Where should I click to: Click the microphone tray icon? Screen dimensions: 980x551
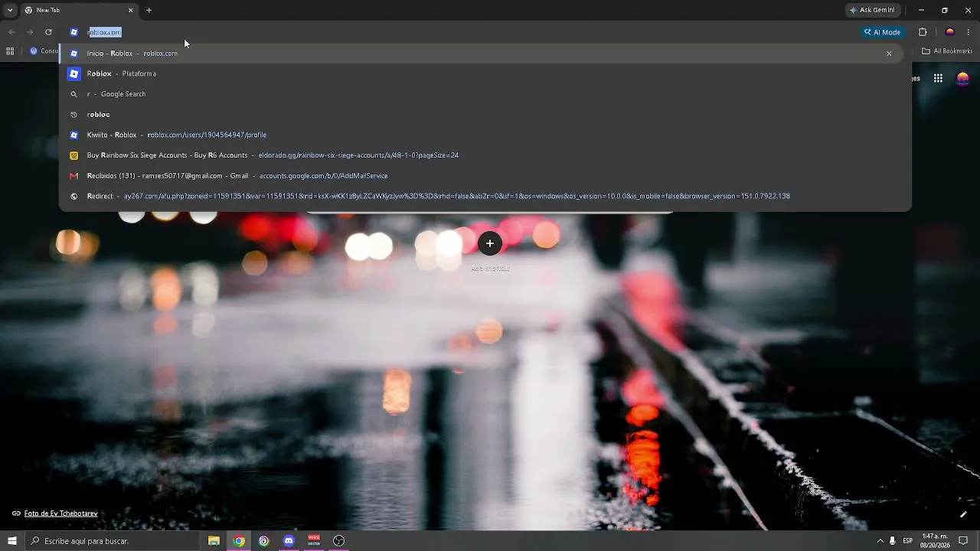(892, 541)
